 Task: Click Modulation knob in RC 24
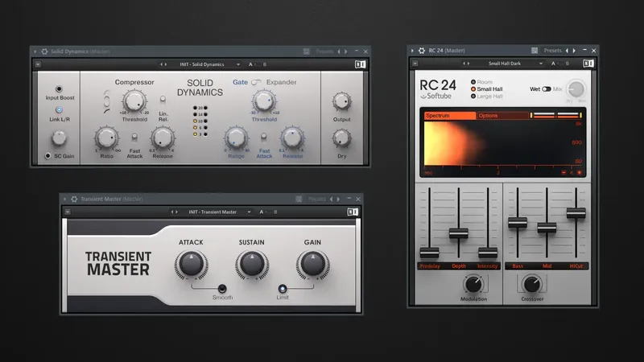point(473,285)
